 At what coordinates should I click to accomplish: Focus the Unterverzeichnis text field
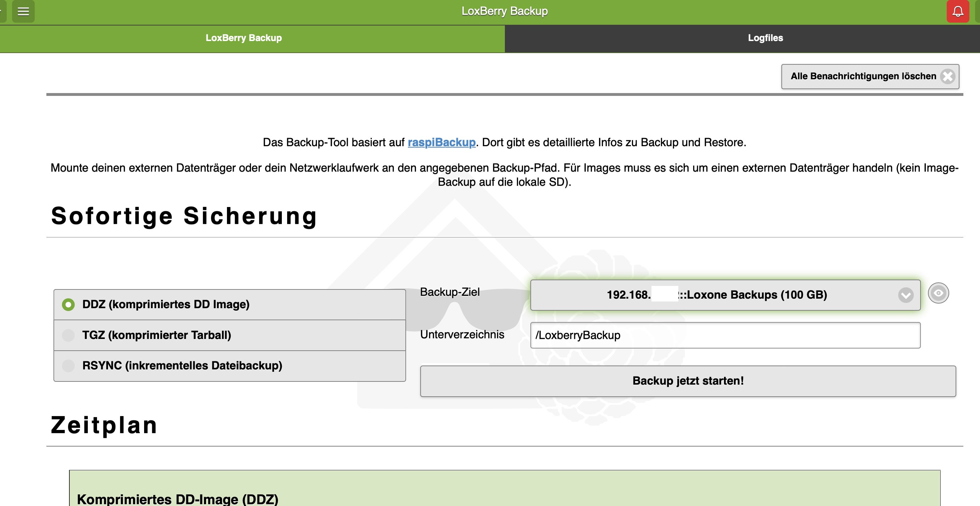(725, 335)
